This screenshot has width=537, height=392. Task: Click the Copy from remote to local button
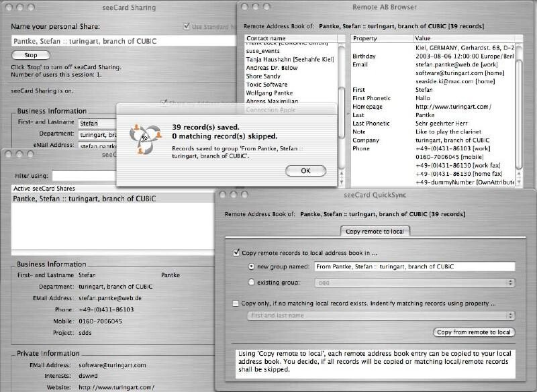tap(474, 332)
